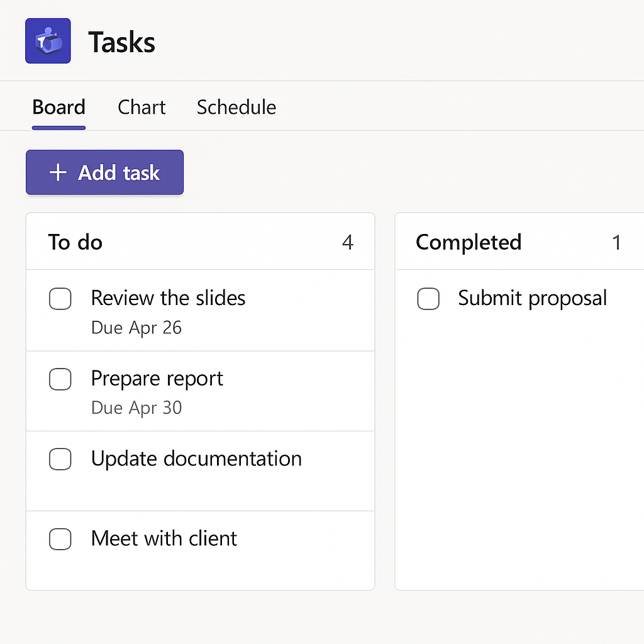Mark Prepare report as complete

click(x=60, y=379)
